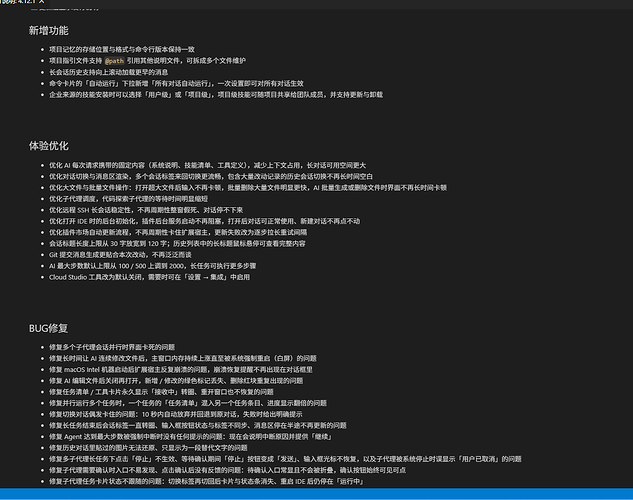
Task: Click the 自动运行 command card bullet
Action: (x=176, y=84)
